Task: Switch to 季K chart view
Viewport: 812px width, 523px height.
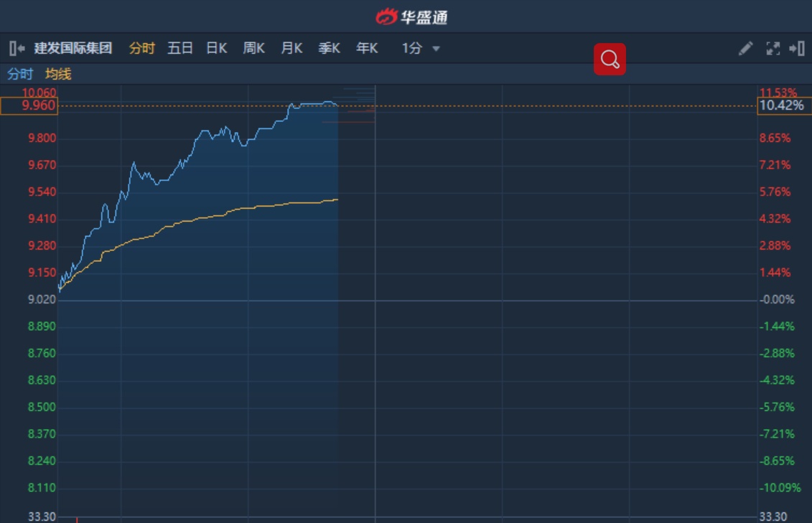Action: (330, 48)
